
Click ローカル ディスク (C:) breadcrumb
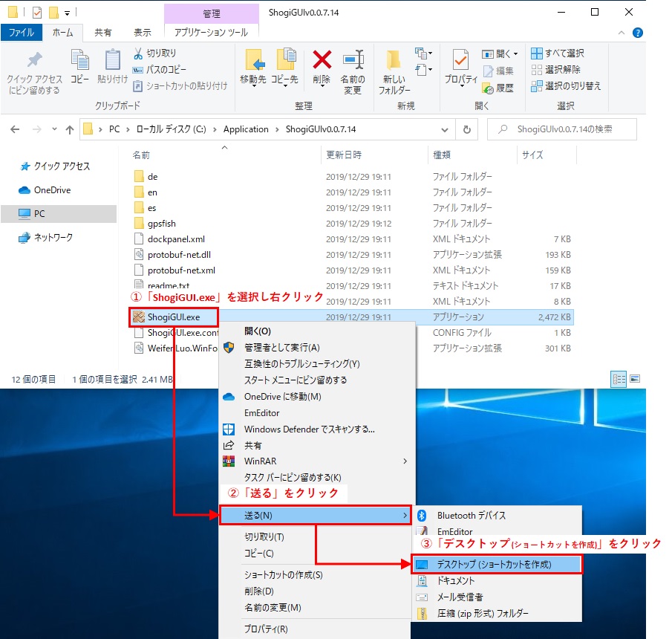(x=171, y=129)
